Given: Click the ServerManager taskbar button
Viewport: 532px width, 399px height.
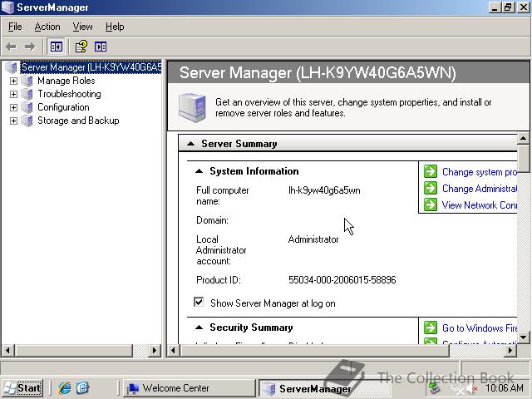Looking at the screenshot, I should [325, 388].
